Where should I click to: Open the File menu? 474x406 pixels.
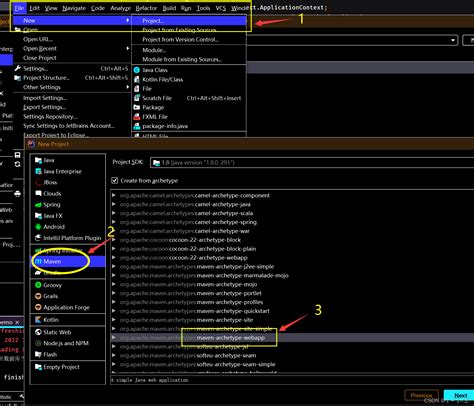19,8
